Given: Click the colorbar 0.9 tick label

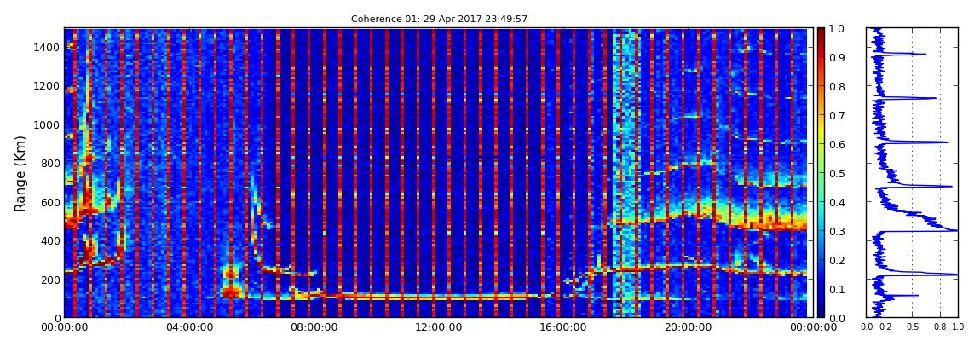Looking at the screenshot, I should tap(838, 57).
